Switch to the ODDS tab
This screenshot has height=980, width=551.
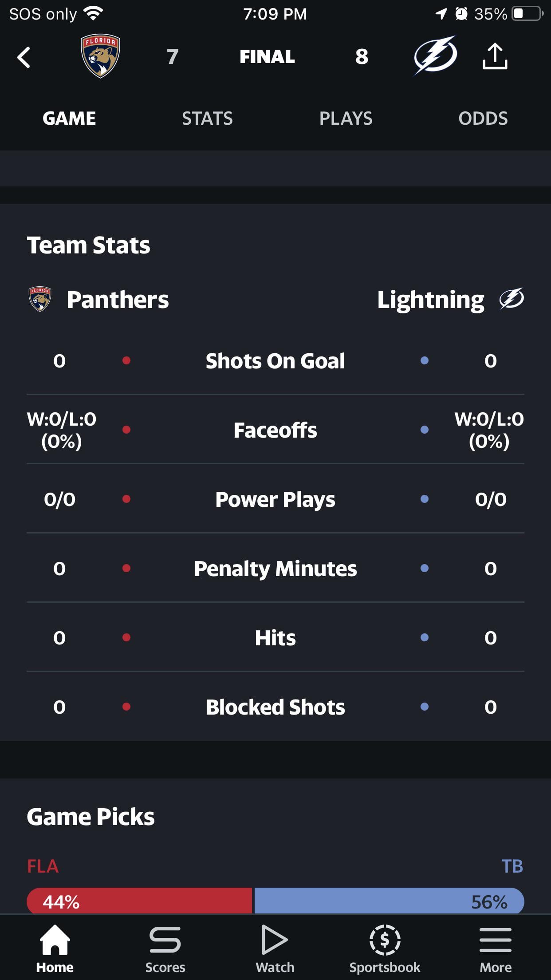point(483,119)
